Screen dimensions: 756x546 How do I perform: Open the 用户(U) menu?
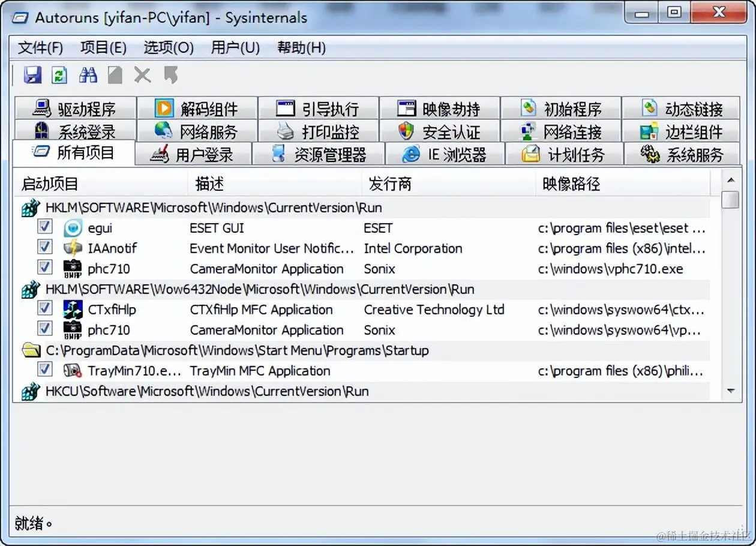(236, 48)
